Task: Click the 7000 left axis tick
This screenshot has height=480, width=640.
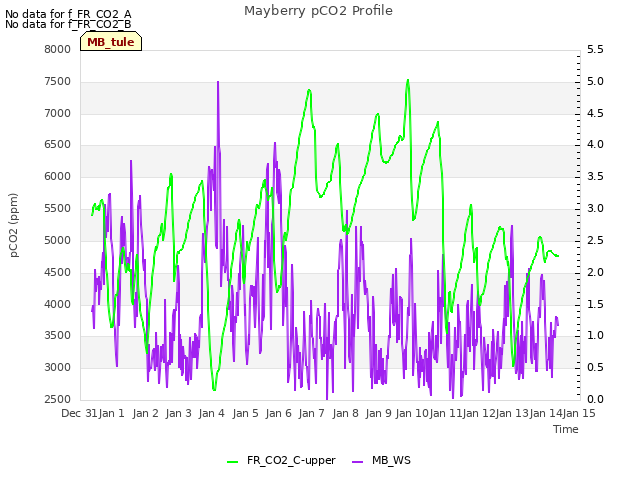Action: coord(58,113)
